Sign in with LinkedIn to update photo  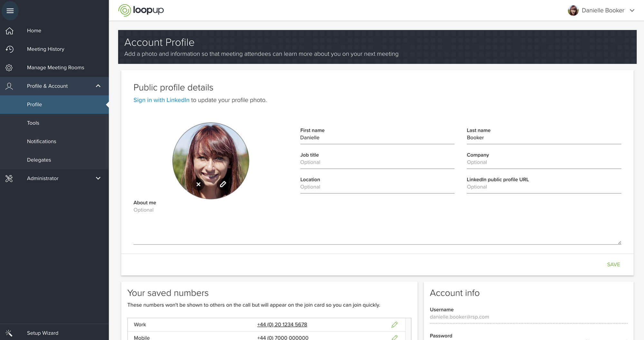pos(161,100)
